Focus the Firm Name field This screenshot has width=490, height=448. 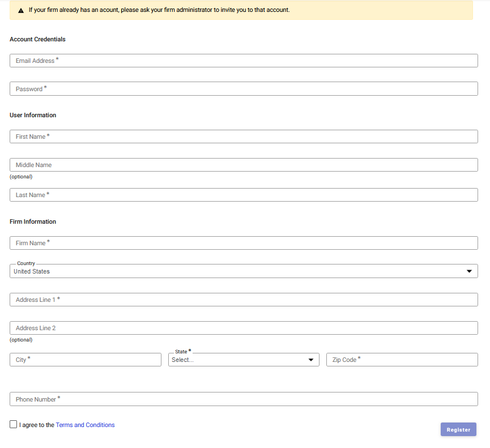[244, 243]
